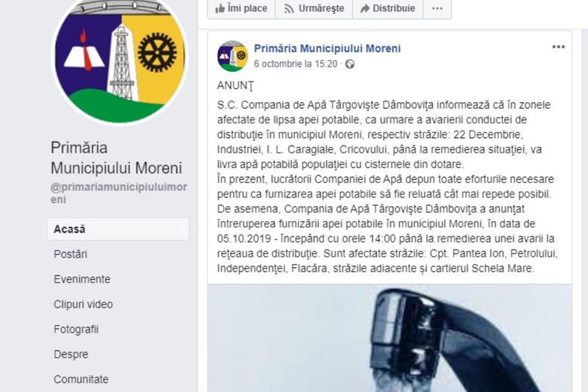588x392 pixels.
Task: Click the share arrow icon on Distribuie
Action: [365, 8]
